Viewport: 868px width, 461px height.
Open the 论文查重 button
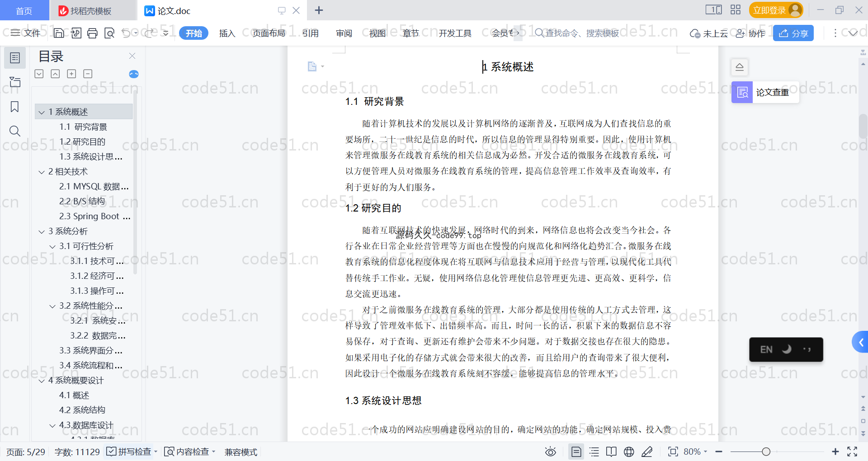coord(765,92)
